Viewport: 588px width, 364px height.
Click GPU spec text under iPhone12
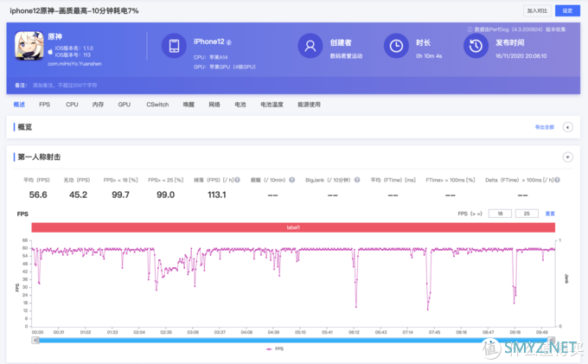coord(225,67)
